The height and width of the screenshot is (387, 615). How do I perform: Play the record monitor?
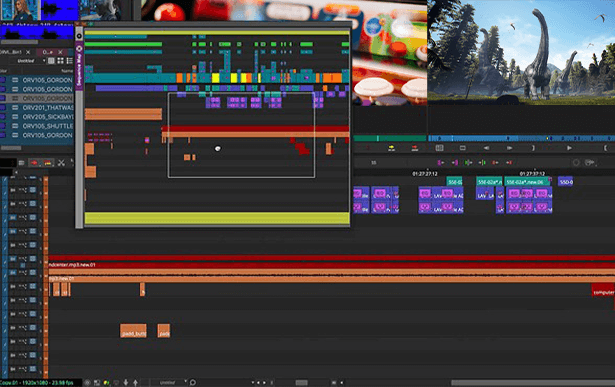[x=569, y=148]
